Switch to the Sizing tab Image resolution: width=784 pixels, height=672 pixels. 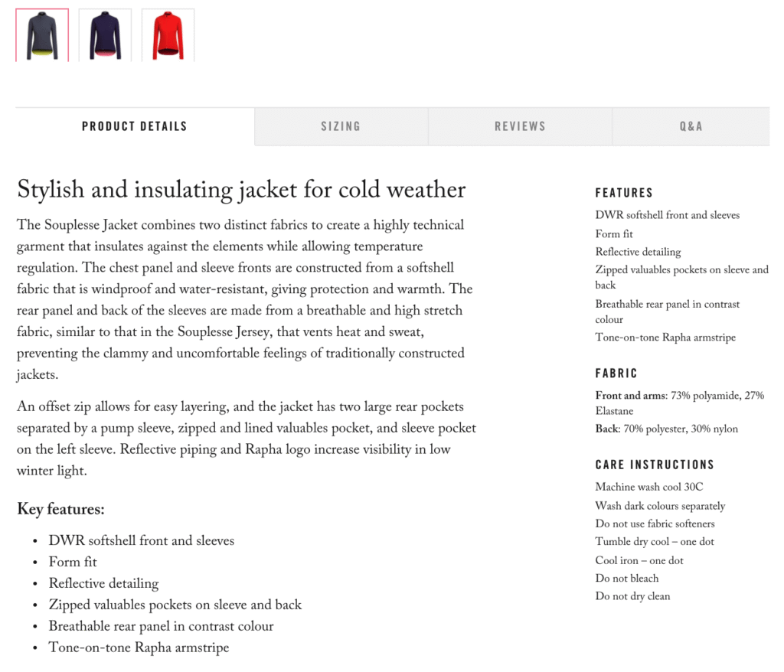click(x=341, y=126)
